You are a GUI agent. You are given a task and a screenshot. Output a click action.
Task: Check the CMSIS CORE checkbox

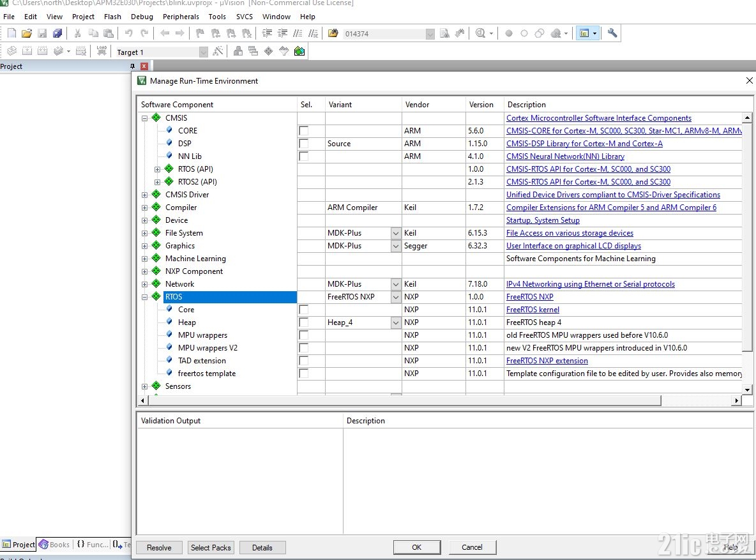[x=304, y=131]
